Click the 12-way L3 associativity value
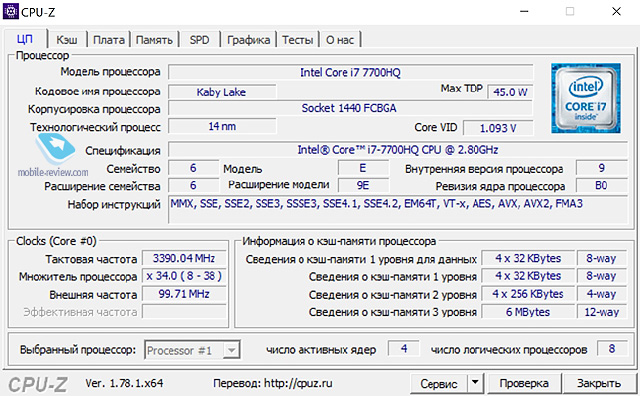Image resolution: width=640 pixels, height=396 pixels. coord(602,312)
